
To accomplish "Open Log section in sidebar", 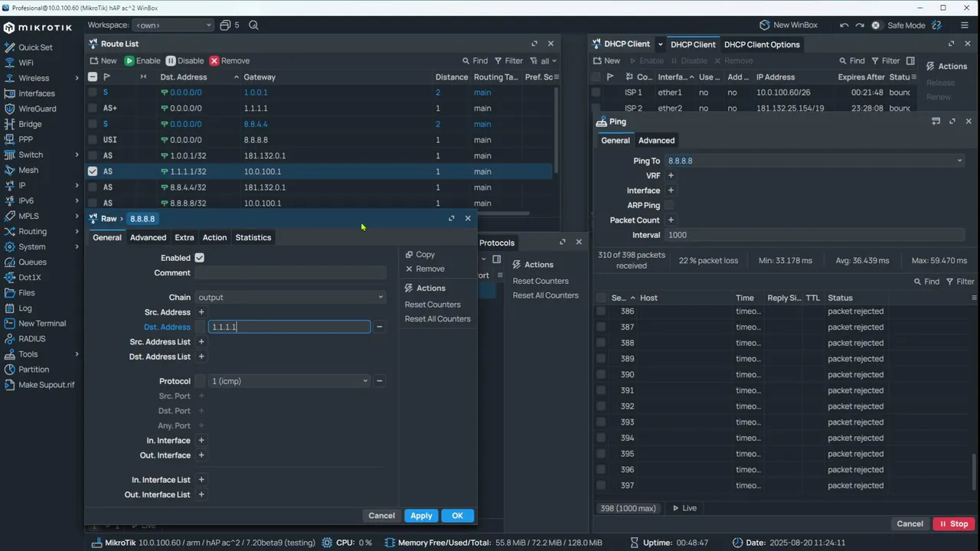I will pos(25,308).
